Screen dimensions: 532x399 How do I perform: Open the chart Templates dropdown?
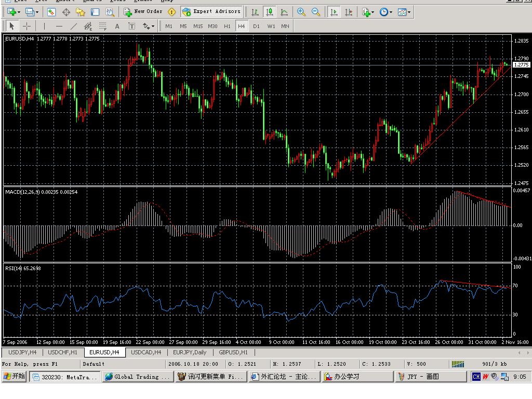(x=408, y=12)
